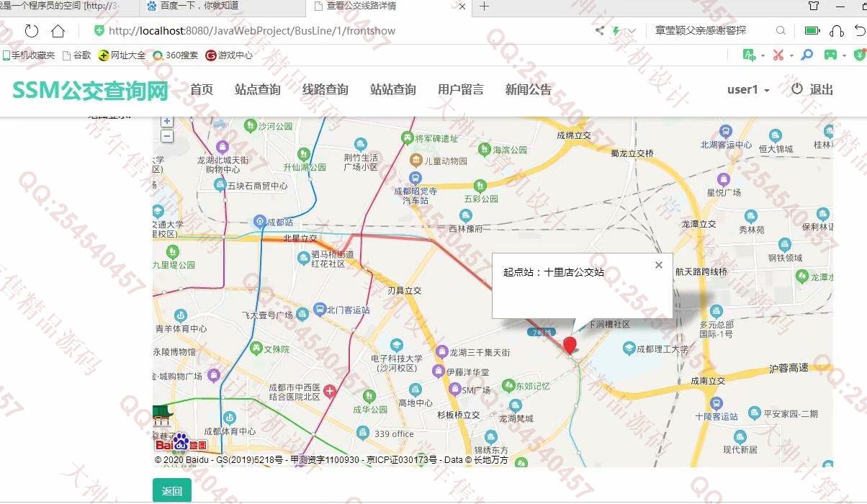Image resolution: width=867 pixels, height=504 pixels.
Task: Click the localhost URL address field
Action: [x=252, y=31]
